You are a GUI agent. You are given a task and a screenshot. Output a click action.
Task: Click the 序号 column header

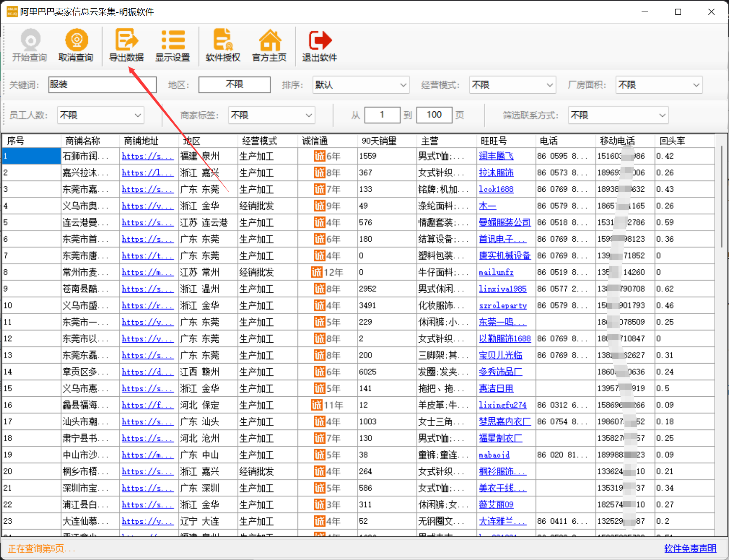31,141
